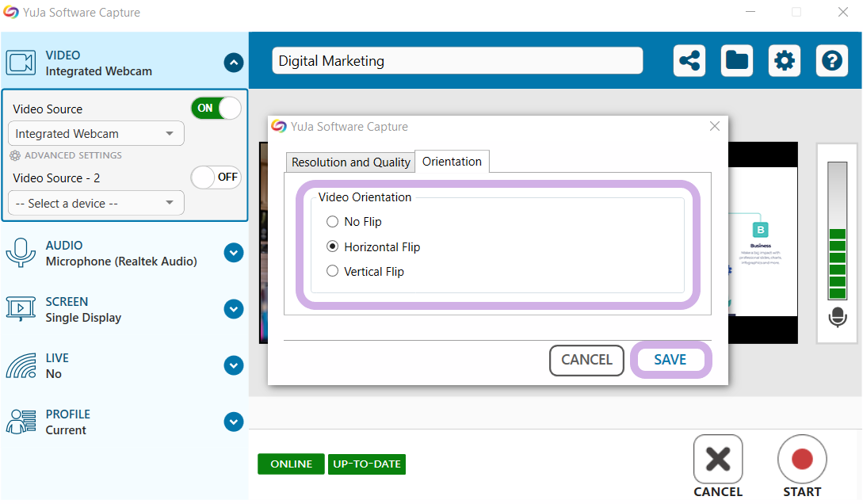
Task: Open the folder icon for recordings
Action: pos(737,61)
